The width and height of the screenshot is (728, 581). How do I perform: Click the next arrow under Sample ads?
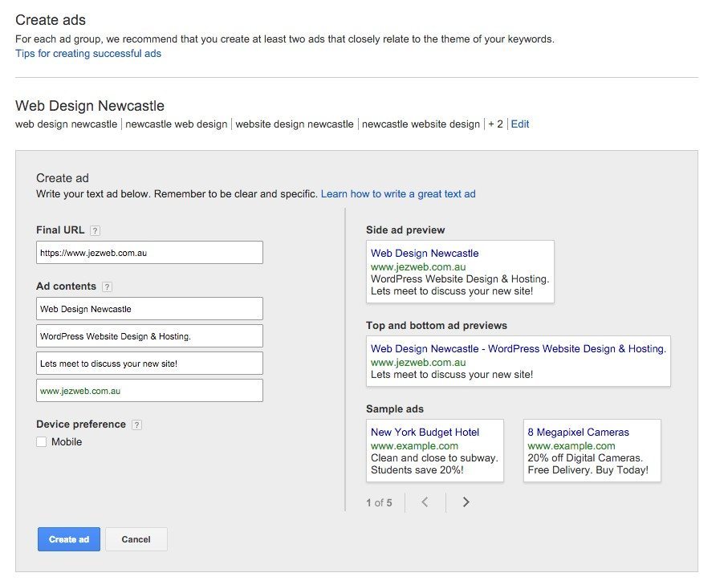tap(466, 502)
